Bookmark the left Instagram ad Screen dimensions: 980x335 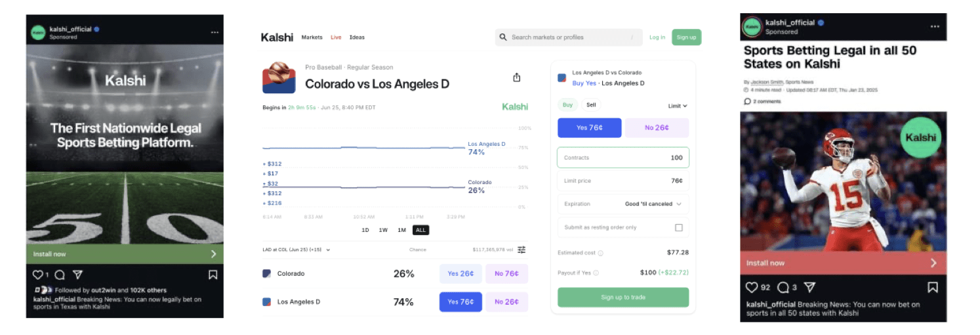[x=213, y=275]
